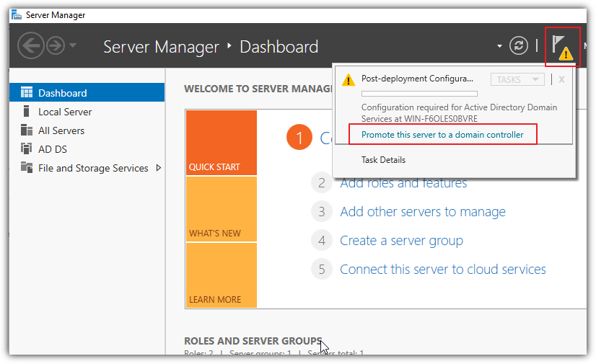Click Task Details in notification popup
Screen dimensions: 596x364
tap(383, 160)
